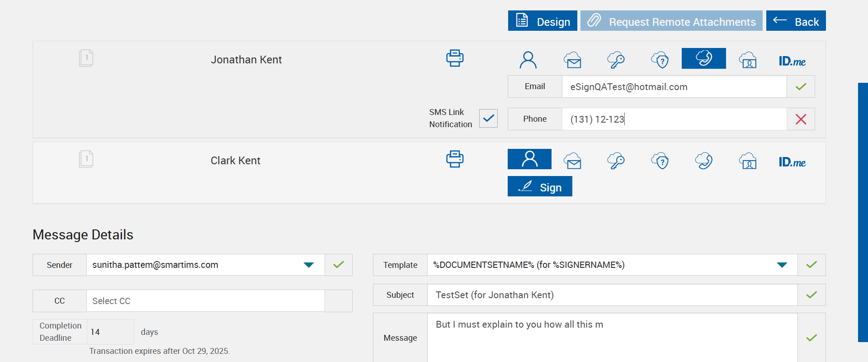Select phone authentication icon for Clark Kent
This screenshot has height=362, width=868.
[x=704, y=161]
